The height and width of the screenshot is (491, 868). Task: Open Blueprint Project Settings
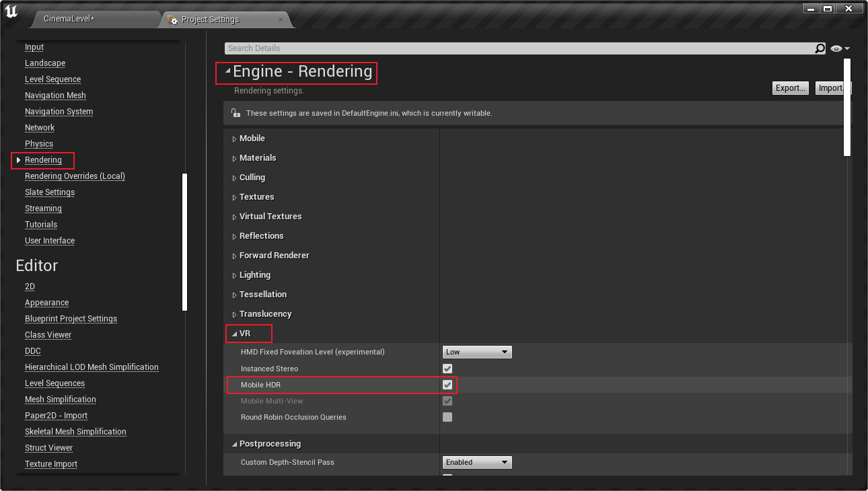(x=71, y=319)
